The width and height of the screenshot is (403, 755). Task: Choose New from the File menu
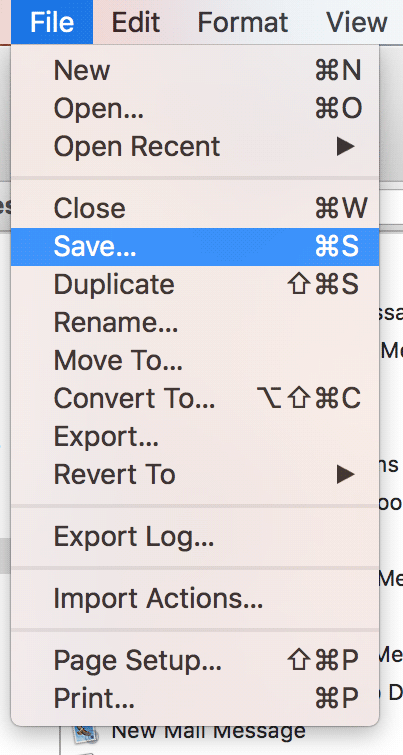click(x=195, y=70)
